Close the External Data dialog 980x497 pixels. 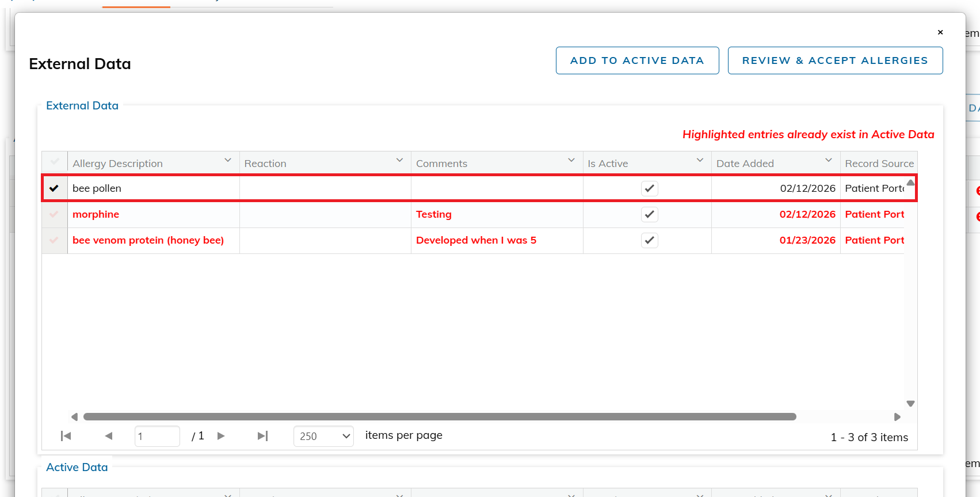click(x=940, y=32)
